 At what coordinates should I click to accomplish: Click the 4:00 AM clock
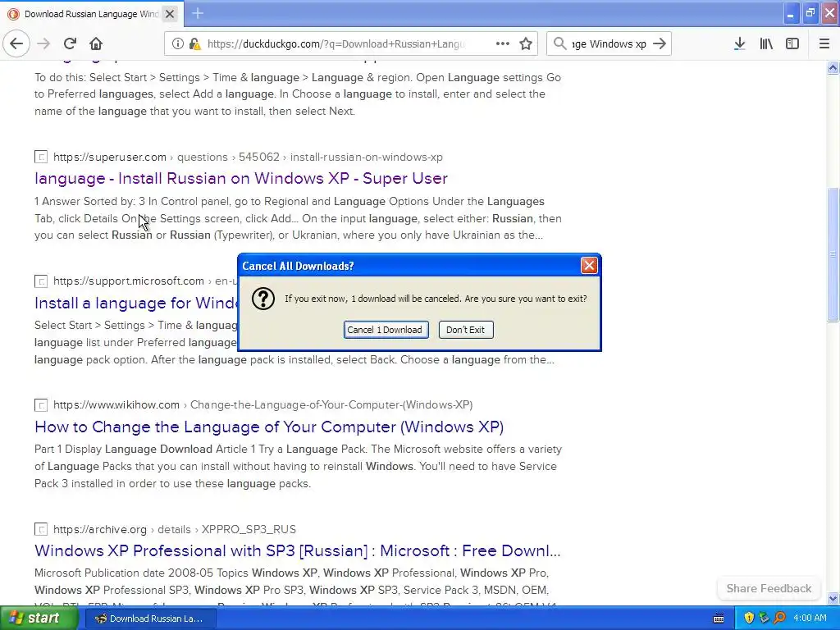click(x=810, y=619)
